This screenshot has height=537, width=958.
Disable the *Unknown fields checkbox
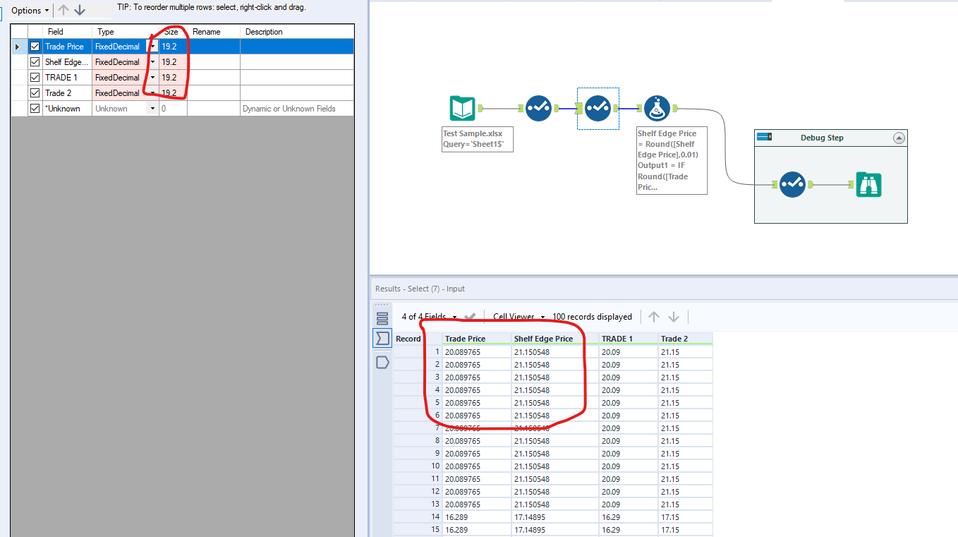coord(36,108)
